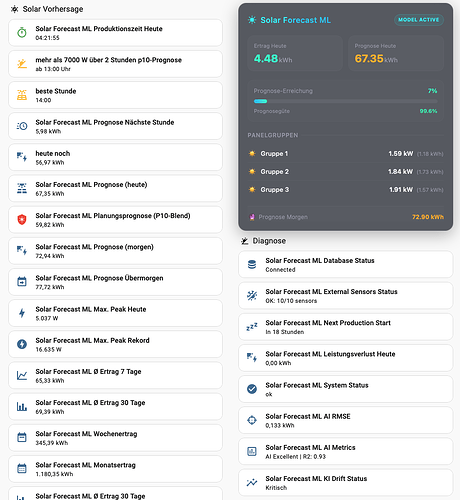Click the sleep zzz icon for Next Production Start
Screen dimensions: 460x500
tap(252, 327)
